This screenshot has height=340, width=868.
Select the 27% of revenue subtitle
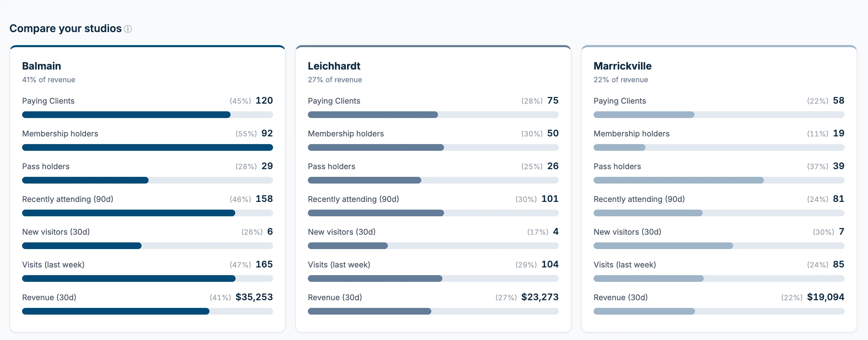click(335, 80)
